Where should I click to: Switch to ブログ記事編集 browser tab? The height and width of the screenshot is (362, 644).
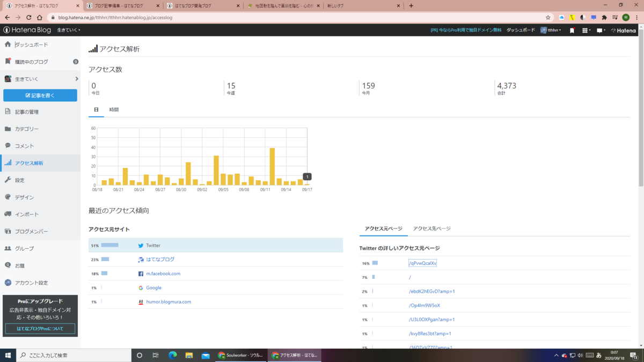pyautogui.click(x=122, y=6)
